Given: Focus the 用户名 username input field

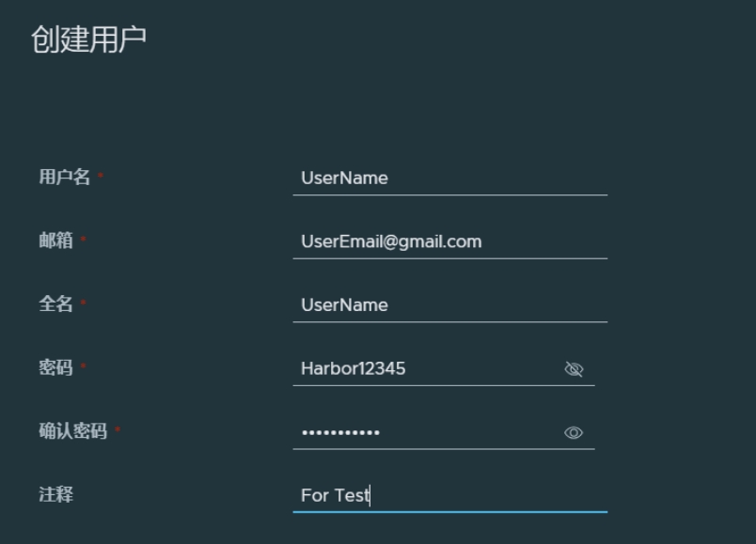Looking at the screenshot, I should pos(449,179).
